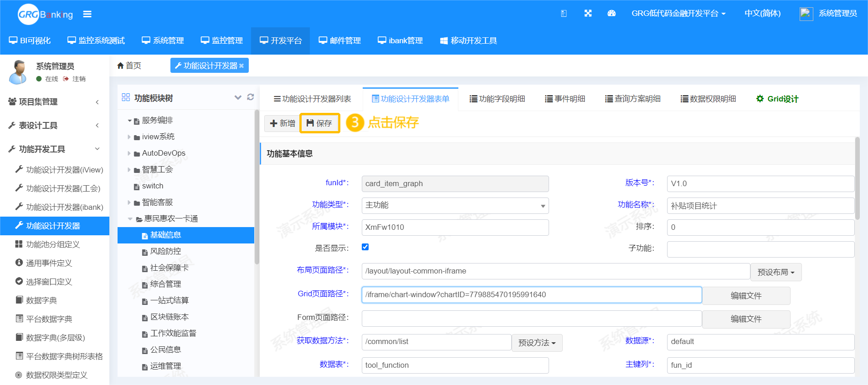This screenshot has height=385, width=868.
Task: Open the BI可视化 top menu
Action: tap(30, 41)
